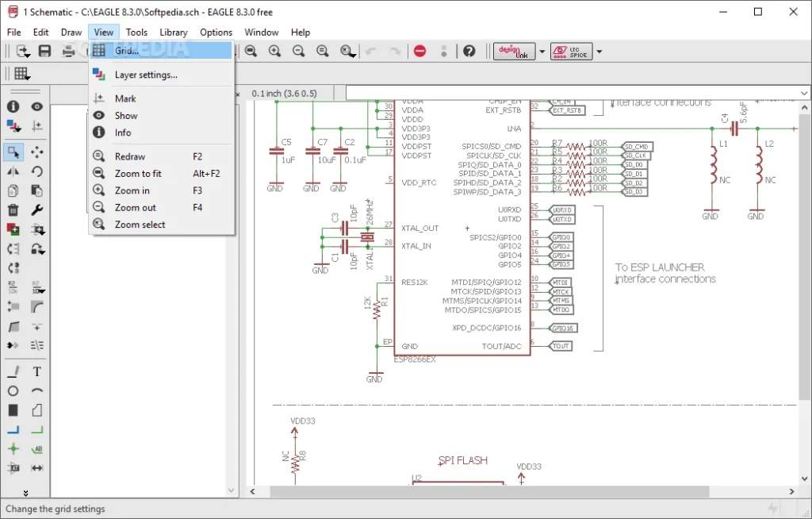Select the Rotate tool
This screenshot has height=519, width=812.
pos(36,172)
